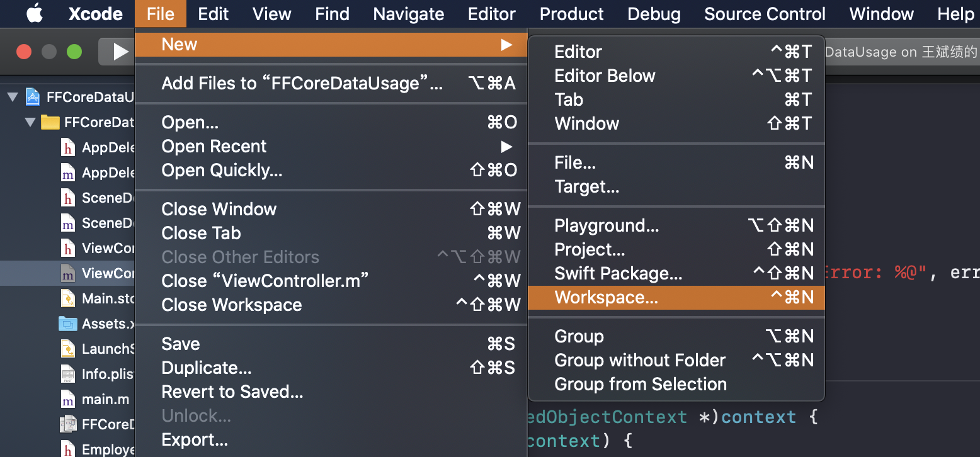The image size is (980, 457).
Task: Click the LaunchScreen storyboard icon
Action: coord(67,349)
